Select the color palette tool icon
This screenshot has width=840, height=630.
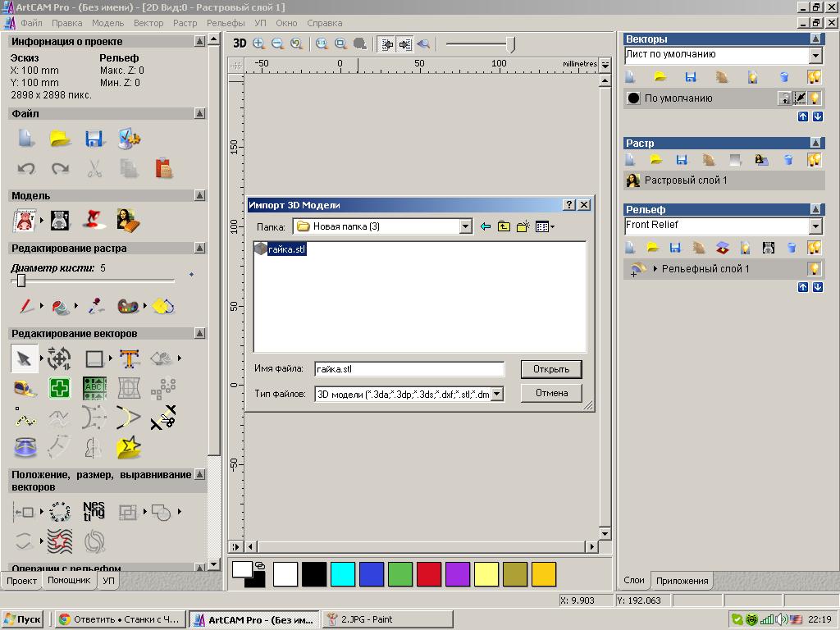pyautogui.click(x=128, y=306)
